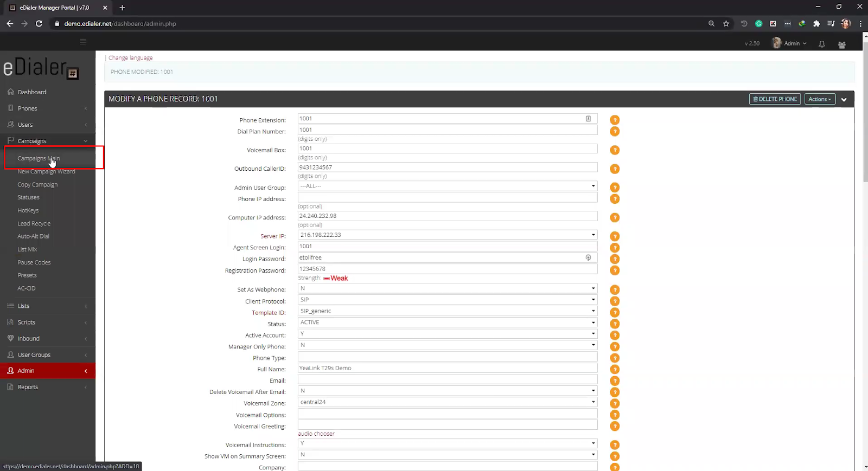Image resolution: width=868 pixels, height=471 pixels.
Task: Open New Campaign Wizard link
Action: (46, 171)
